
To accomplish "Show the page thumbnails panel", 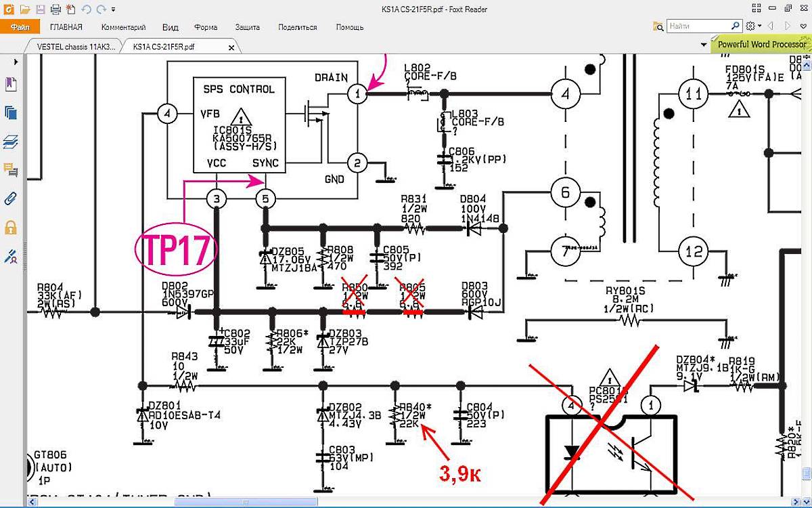I will (11, 113).
